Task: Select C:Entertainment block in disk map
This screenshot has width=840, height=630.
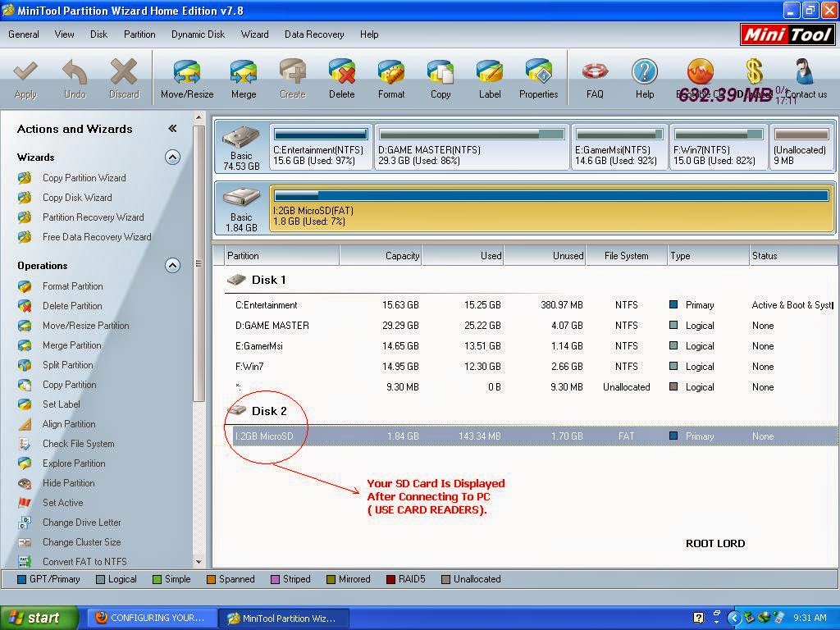Action: (321, 147)
